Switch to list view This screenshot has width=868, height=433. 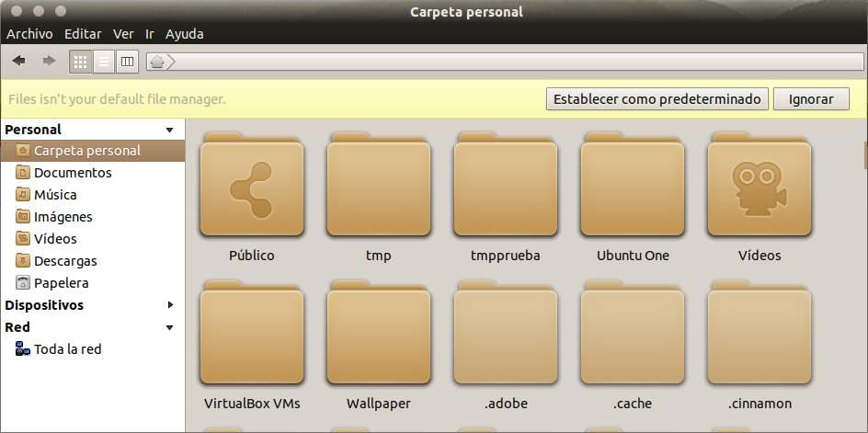104,62
